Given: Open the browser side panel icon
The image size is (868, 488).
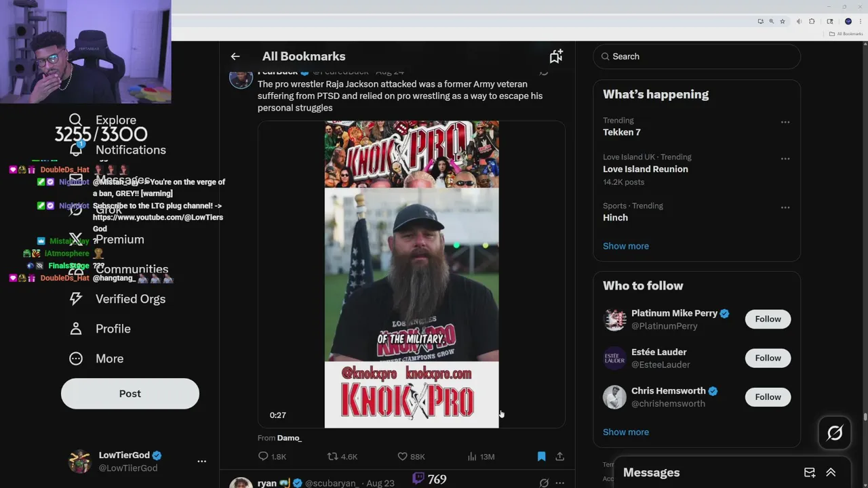Looking at the screenshot, I should click(x=830, y=22).
